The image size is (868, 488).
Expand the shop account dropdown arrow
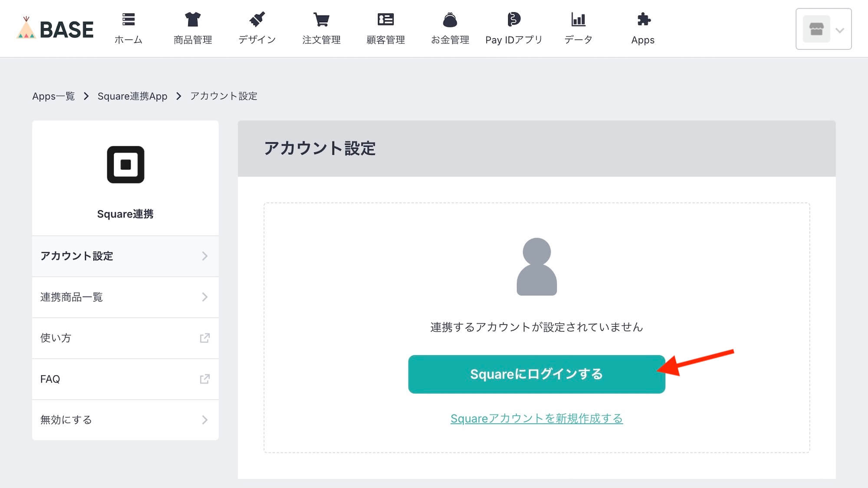click(x=840, y=30)
